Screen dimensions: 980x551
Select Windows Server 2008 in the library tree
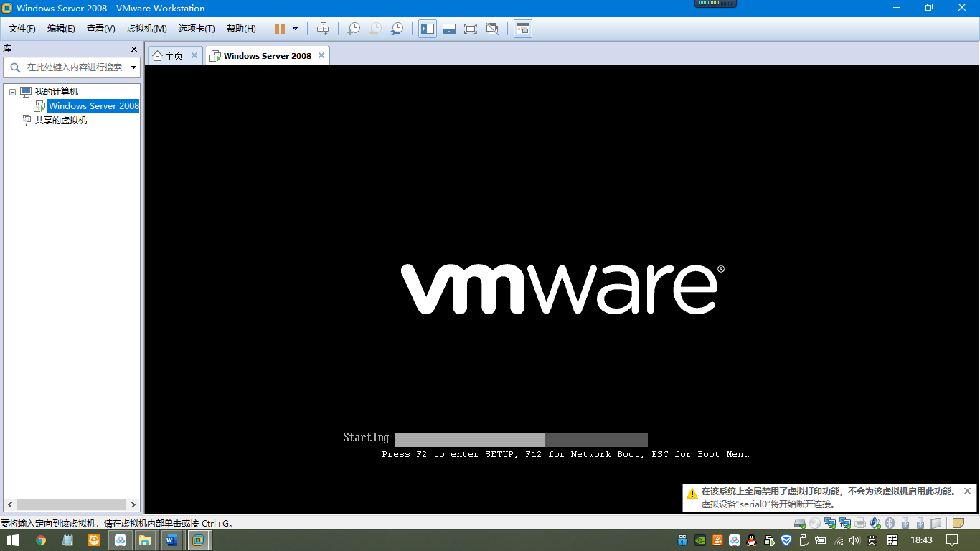[93, 106]
